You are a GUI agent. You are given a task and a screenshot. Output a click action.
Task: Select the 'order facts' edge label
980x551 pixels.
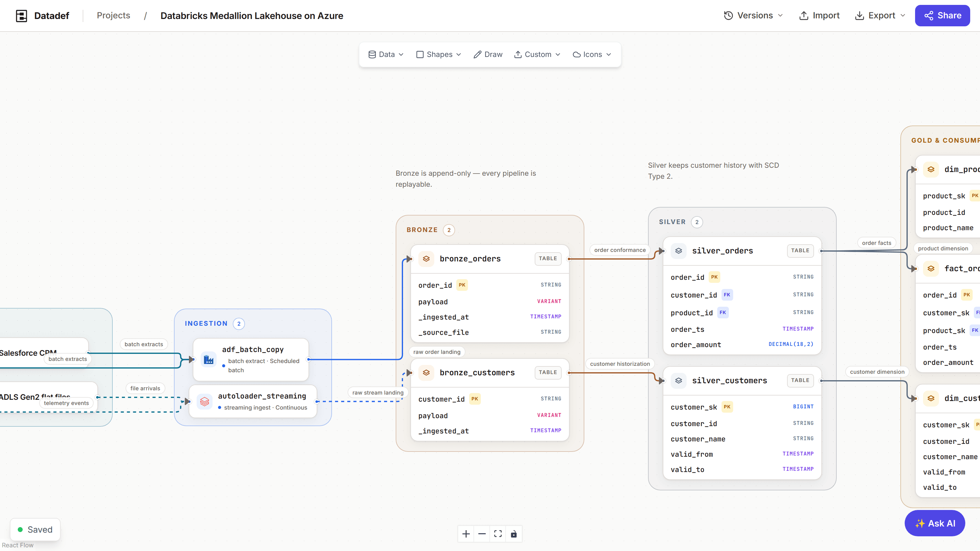876,243
